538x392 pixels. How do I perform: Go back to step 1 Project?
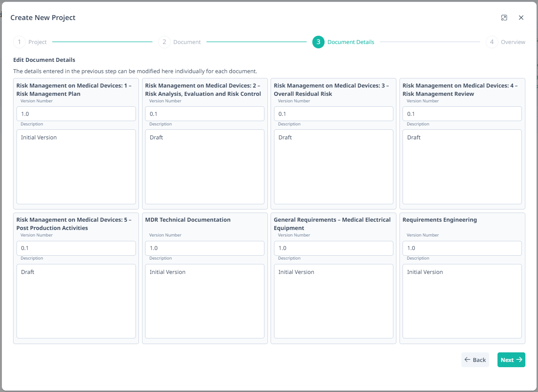(x=19, y=42)
